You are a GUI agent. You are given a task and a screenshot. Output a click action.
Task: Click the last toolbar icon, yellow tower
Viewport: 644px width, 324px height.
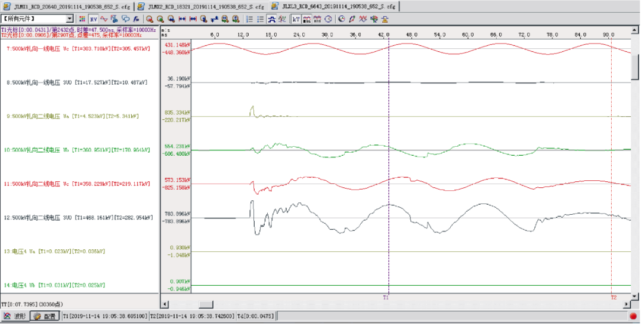click(x=385, y=19)
